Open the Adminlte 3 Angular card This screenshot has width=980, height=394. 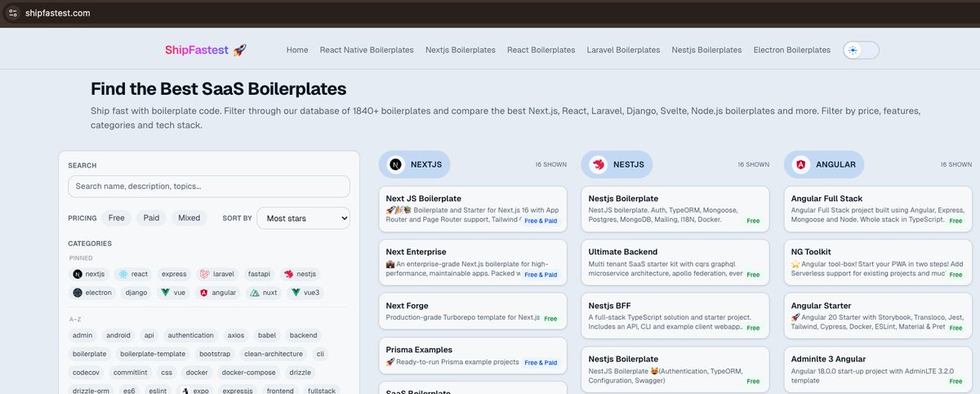(x=879, y=369)
